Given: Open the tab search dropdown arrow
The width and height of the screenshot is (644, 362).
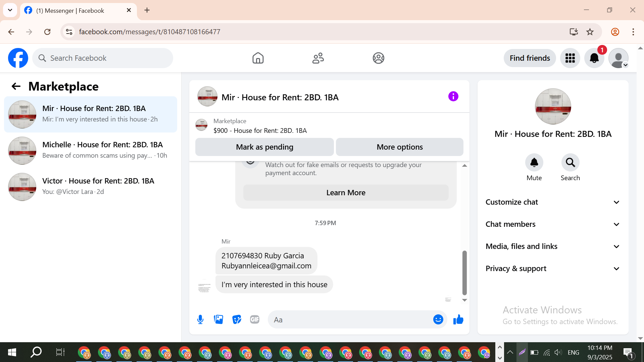Looking at the screenshot, I should coord(10,10).
